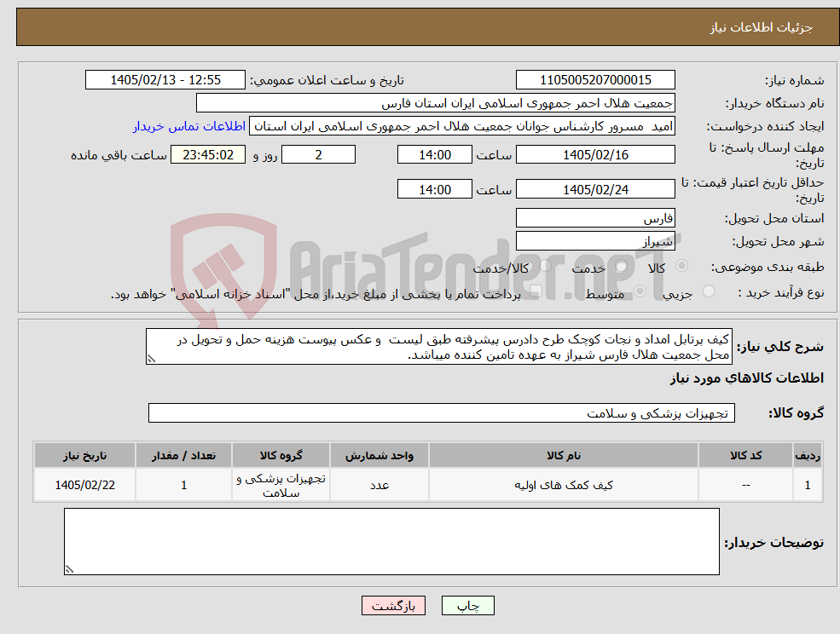Click the goods group field تجهیزات پزشکی و سلامت
Screen dimensions: 840x634
(442, 412)
